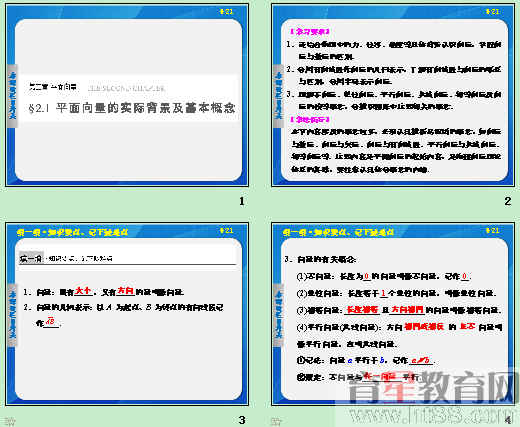Select the slide 2 thumbnail
The image size is (520, 427).
coord(393,95)
